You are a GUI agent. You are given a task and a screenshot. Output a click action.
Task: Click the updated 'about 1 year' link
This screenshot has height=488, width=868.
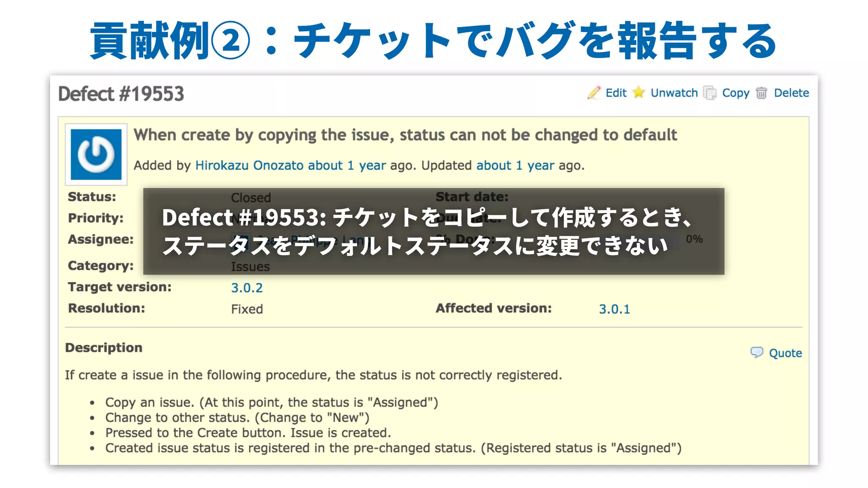point(515,165)
